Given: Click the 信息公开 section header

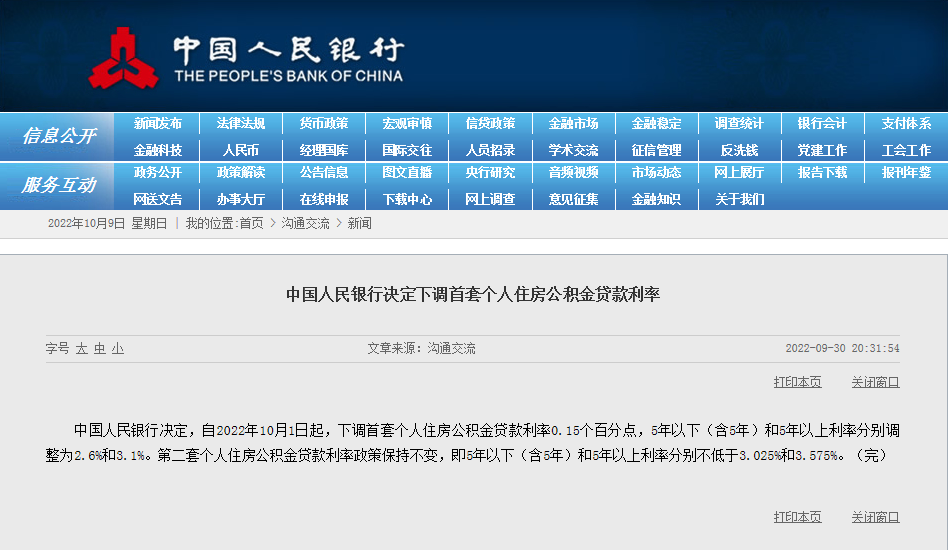Looking at the screenshot, I should [59, 136].
